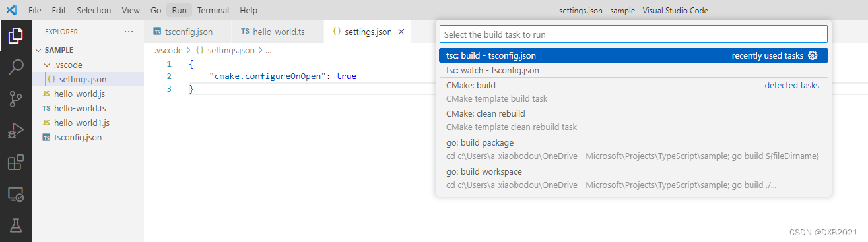Open hello-world.ts in the Explorer
The image size is (868, 242).
(88, 108)
